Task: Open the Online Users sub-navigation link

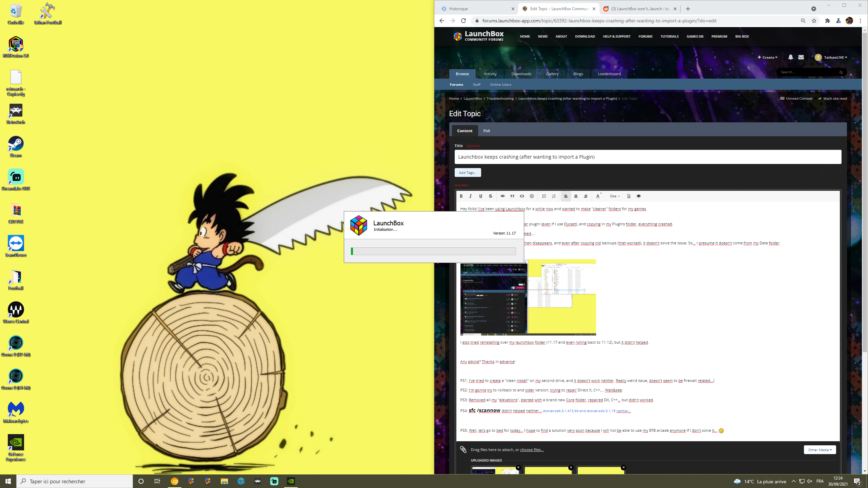Action: (500, 85)
